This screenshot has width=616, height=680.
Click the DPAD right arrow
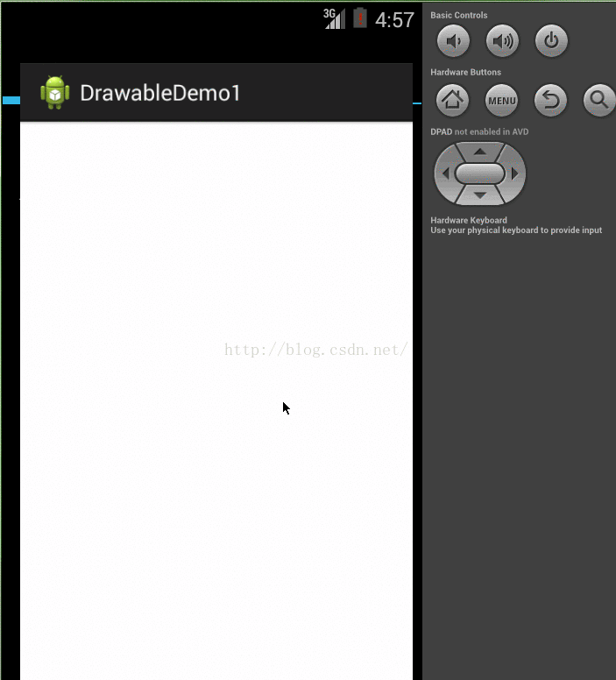515,174
